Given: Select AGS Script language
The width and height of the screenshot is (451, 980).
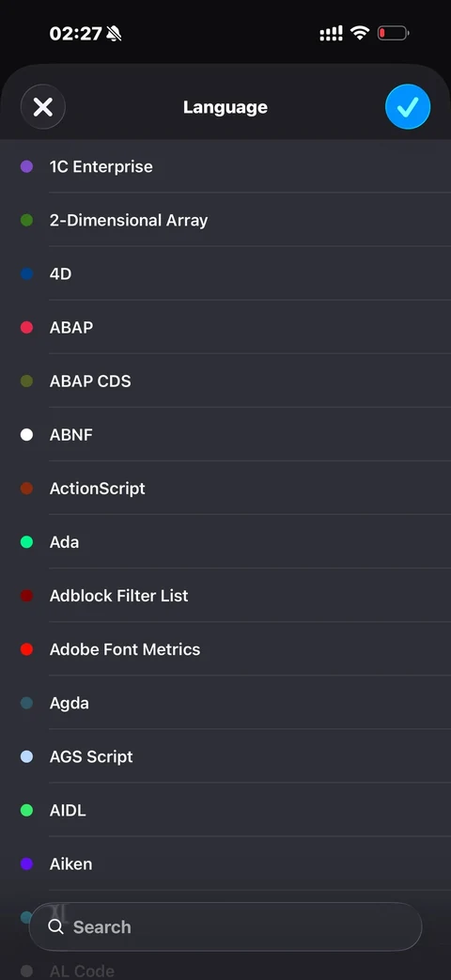Looking at the screenshot, I should pyautogui.click(x=225, y=757).
